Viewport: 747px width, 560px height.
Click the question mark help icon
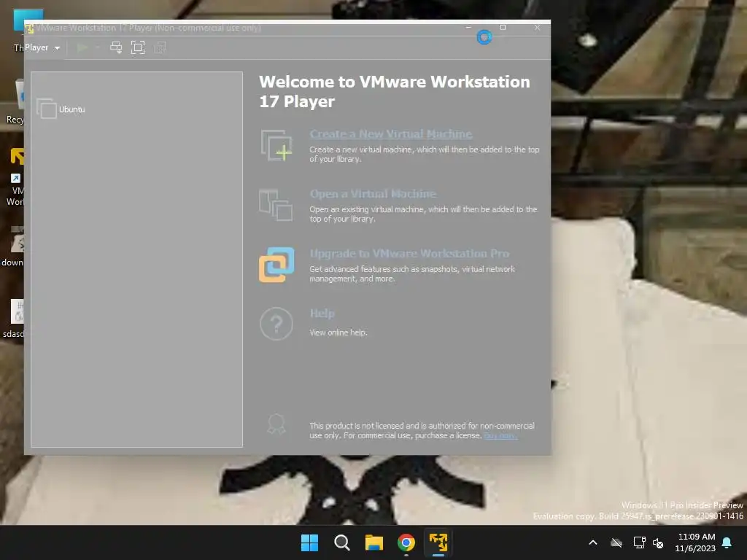tap(276, 324)
